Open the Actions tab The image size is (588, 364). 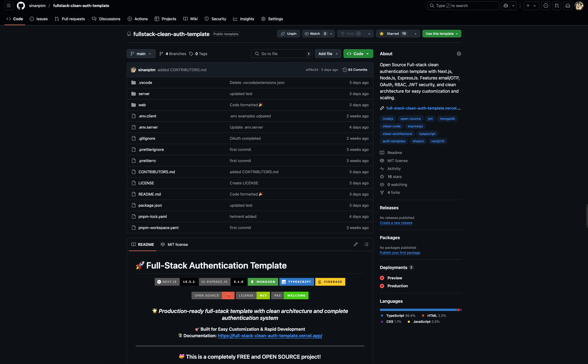pyautogui.click(x=138, y=19)
